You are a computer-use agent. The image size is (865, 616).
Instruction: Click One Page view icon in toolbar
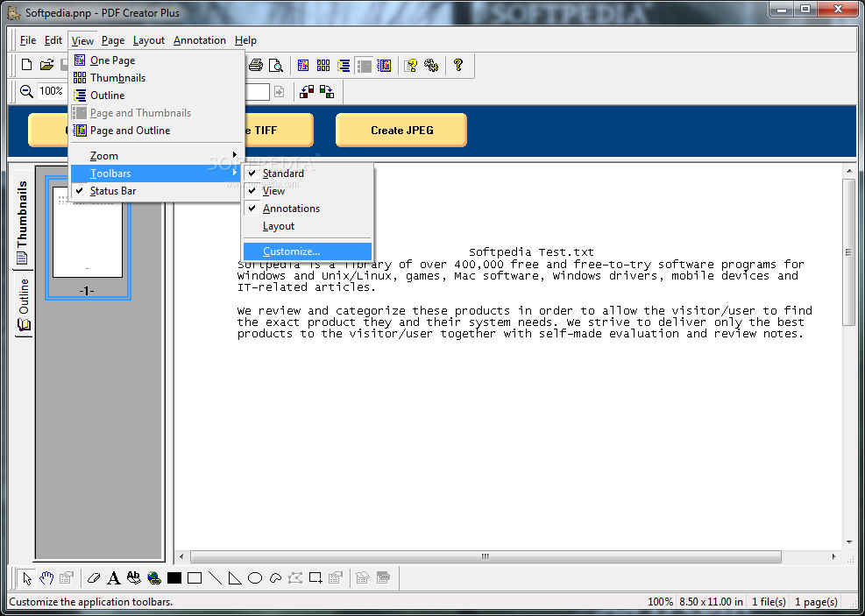click(303, 65)
